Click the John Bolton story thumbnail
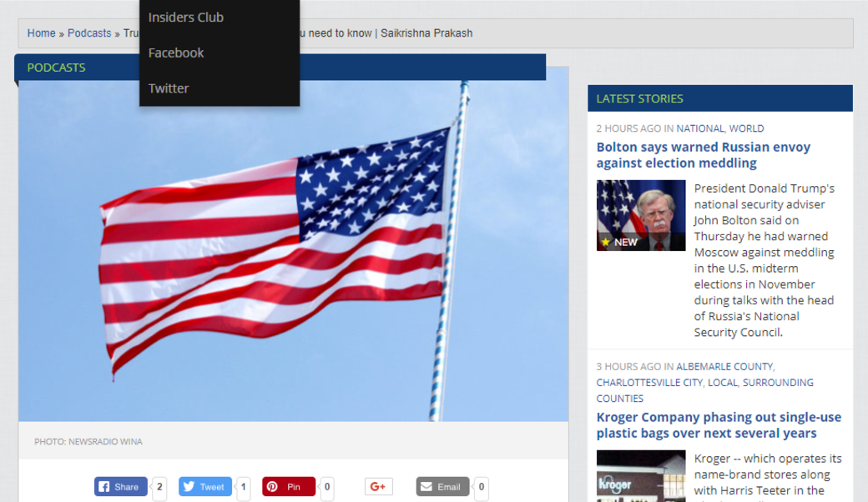 pyautogui.click(x=640, y=215)
